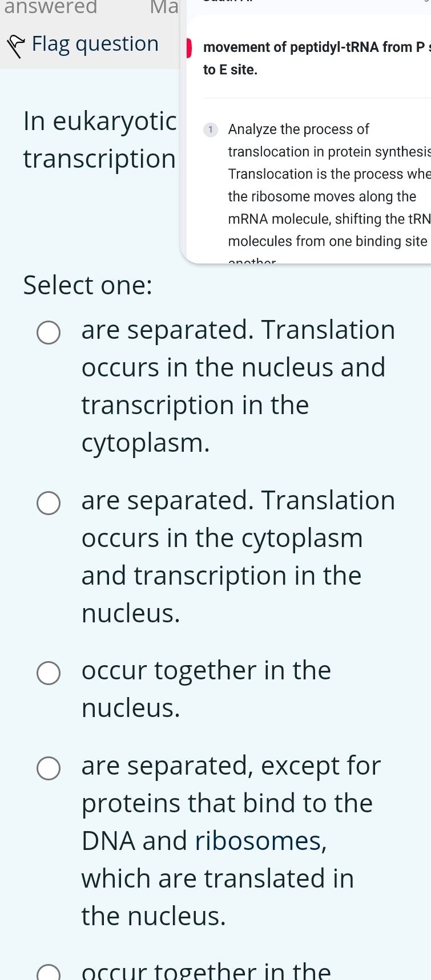Choose the 'occur together in the nucleus' radio button
This screenshot has height=980, width=431.
point(49,673)
